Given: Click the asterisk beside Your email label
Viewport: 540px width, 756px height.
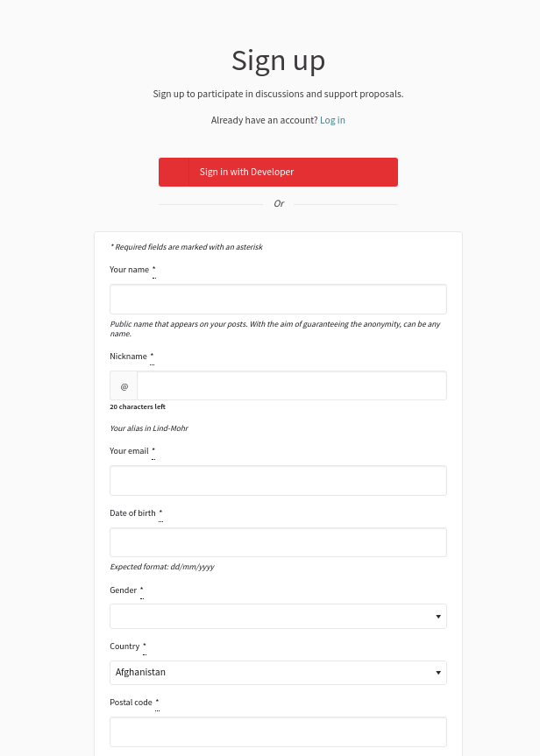Looking at the screenshot, I should 153,449.
